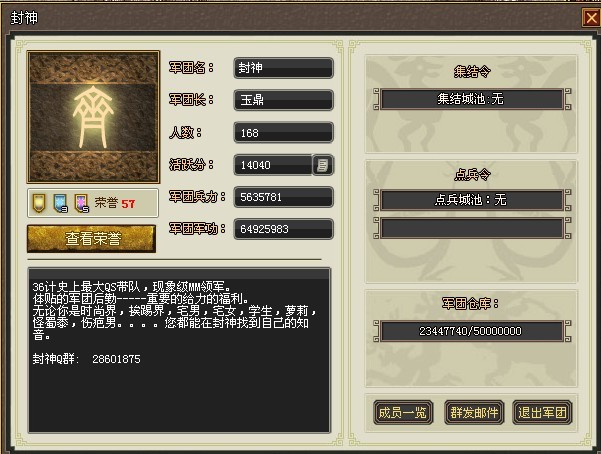Click 退出军团 to leave legion
The width and height of the screenshot is (601, 454).
542,413
